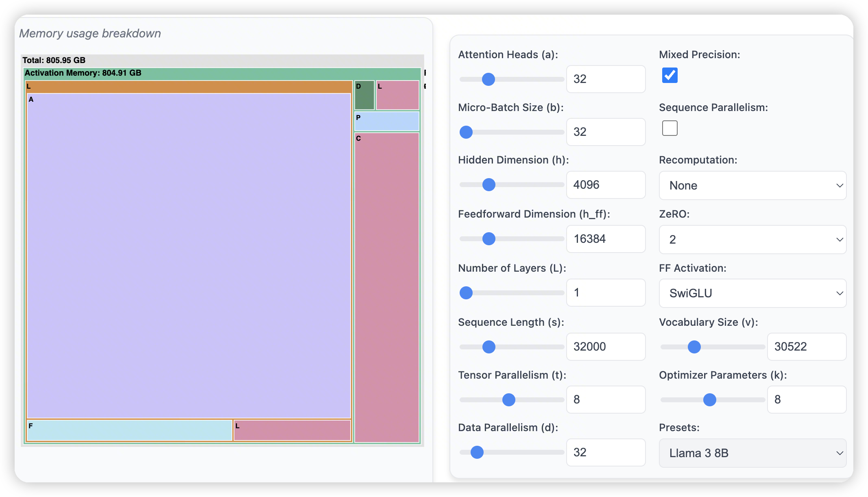
Task: Expand the FF Activation SwiGLU dropdown
Action: (x=752, y=293)
